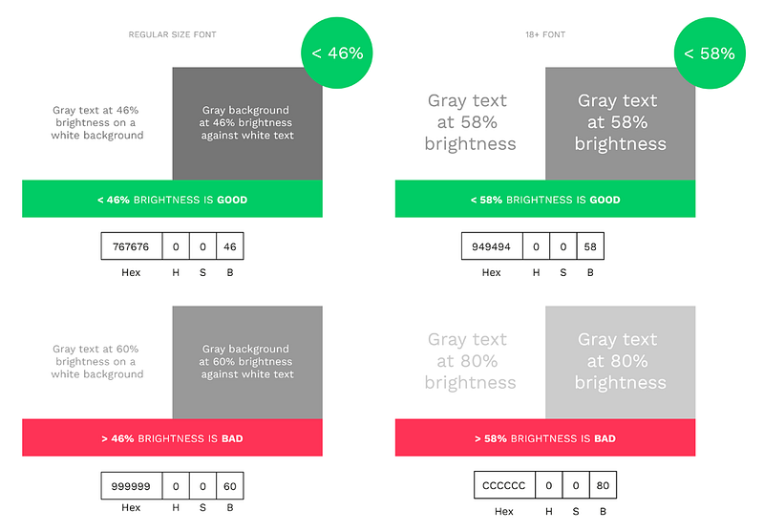This screenshot has width=764, height=532.
Task: Pick the 60% brightness gray background swatch
Action: click(247, 362)
